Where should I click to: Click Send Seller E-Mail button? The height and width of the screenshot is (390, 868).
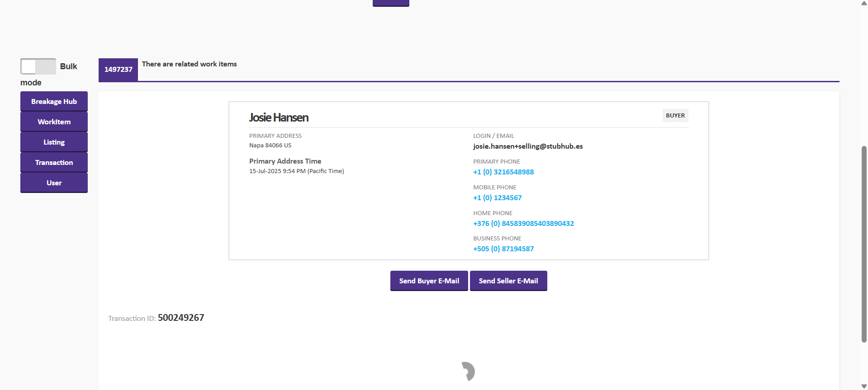(508, 281)
